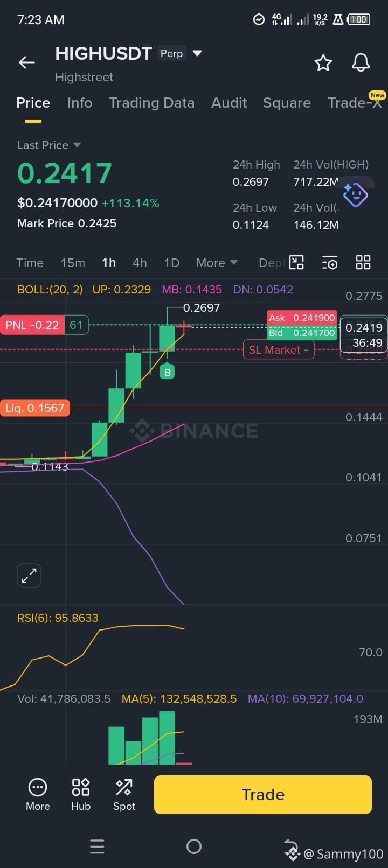Open the Trading Data tab
This screenshot has width=388, height=868.
point(152,103)
